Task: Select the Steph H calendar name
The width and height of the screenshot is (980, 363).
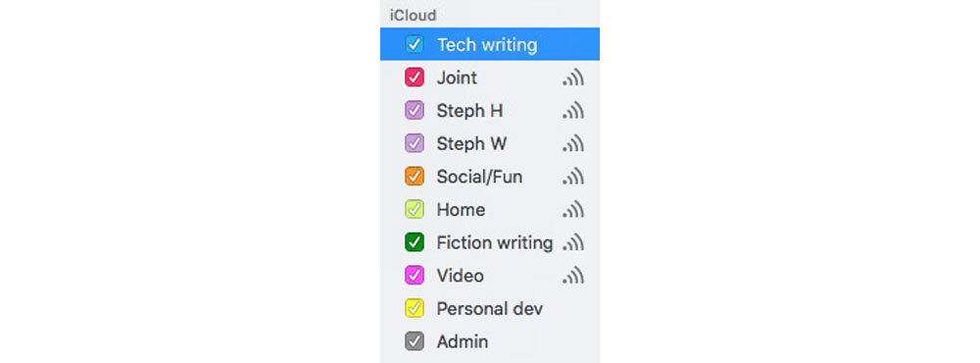Action: [469, 112]
